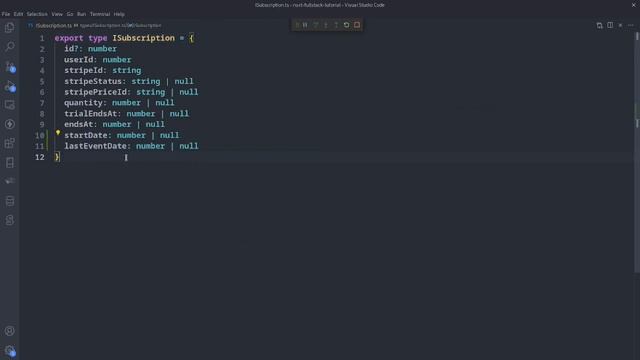Click the 'ISubscription' type name on line 1
This screenshot has height=360, width=640.
[144, 38]
